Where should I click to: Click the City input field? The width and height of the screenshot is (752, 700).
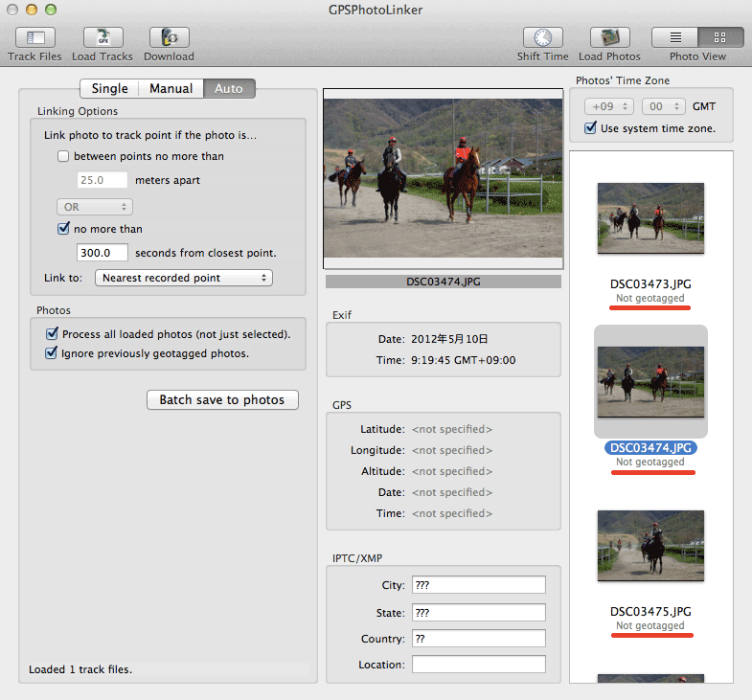tap(479, 585)
